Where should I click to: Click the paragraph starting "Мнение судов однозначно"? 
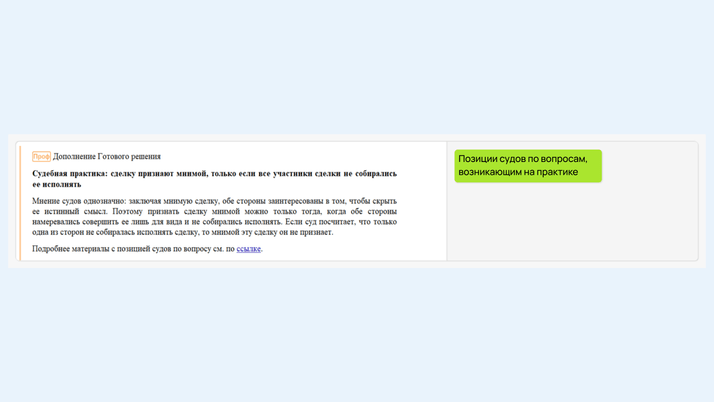click(214, 217)
